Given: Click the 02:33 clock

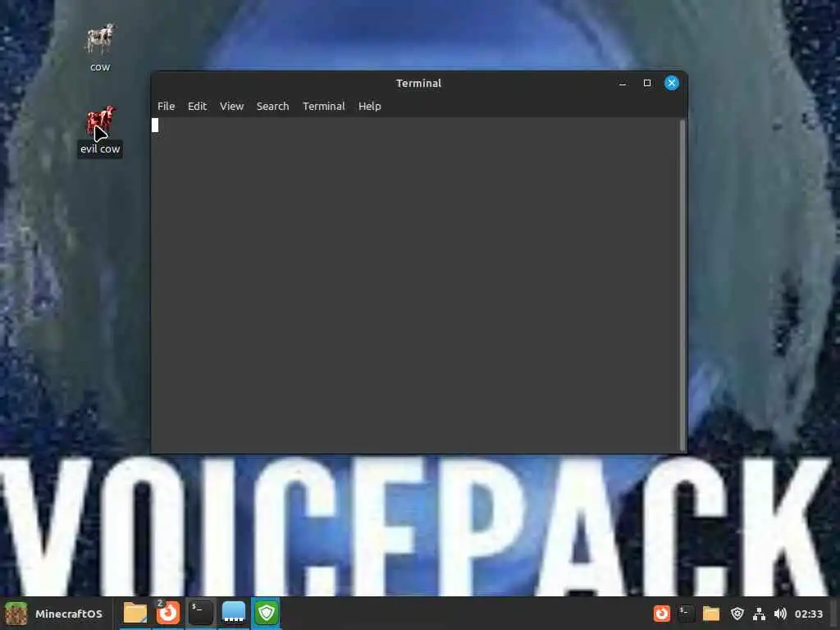Looking at the screenshot, I should pyautogui.click(x=808, y=614).
